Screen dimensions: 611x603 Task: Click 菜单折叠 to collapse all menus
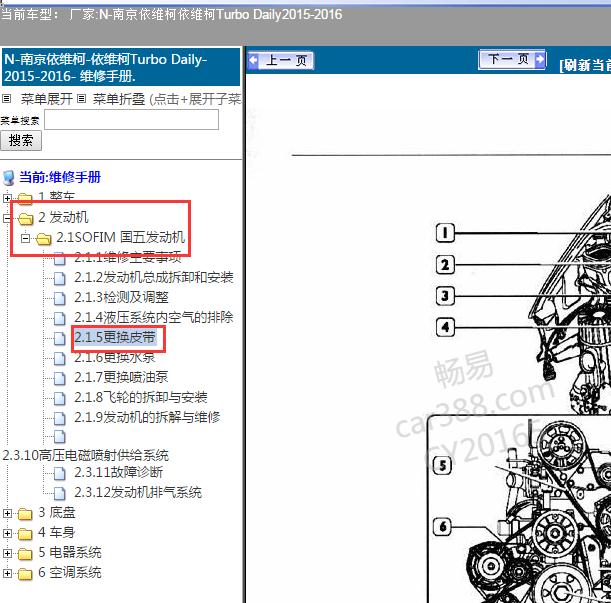(119, 99)
